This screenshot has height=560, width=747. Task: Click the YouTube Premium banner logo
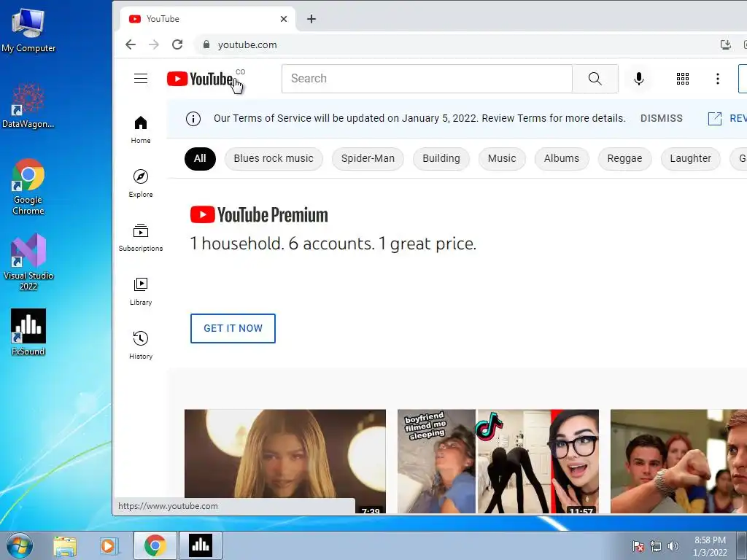[x=259, y=215]
